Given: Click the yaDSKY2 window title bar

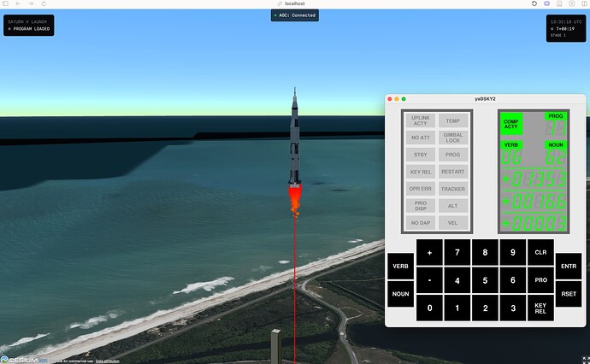Looking at the screenshot, I should [485, 99].
